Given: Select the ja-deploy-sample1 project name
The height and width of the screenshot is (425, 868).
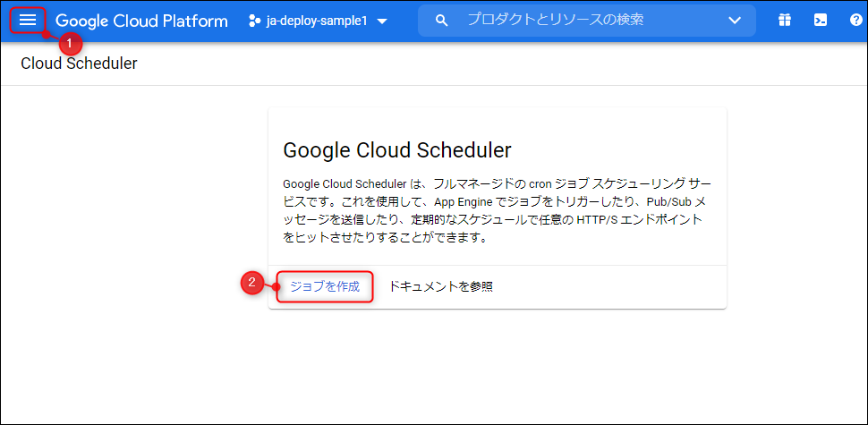Looking at the screenshot, I should (317, 21).
